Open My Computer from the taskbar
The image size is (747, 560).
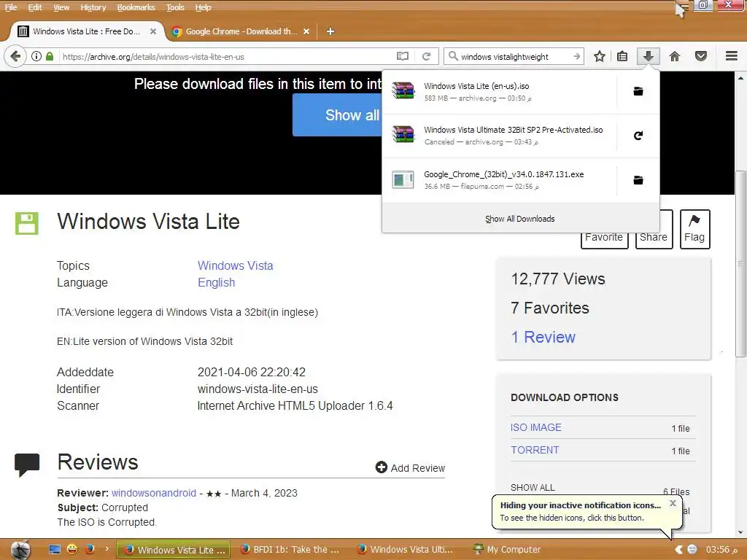508,550
